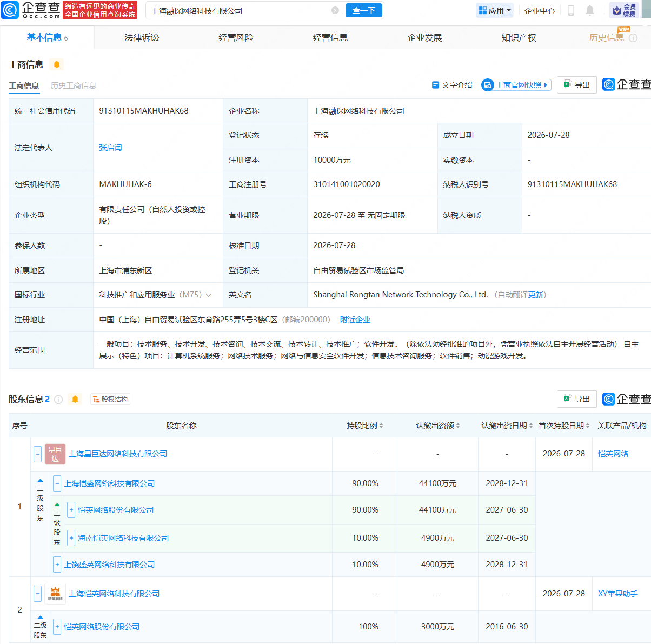Screen dimensions: 651x644
Task: Select organization code MAKHUHAK-6
Action: 125,184
